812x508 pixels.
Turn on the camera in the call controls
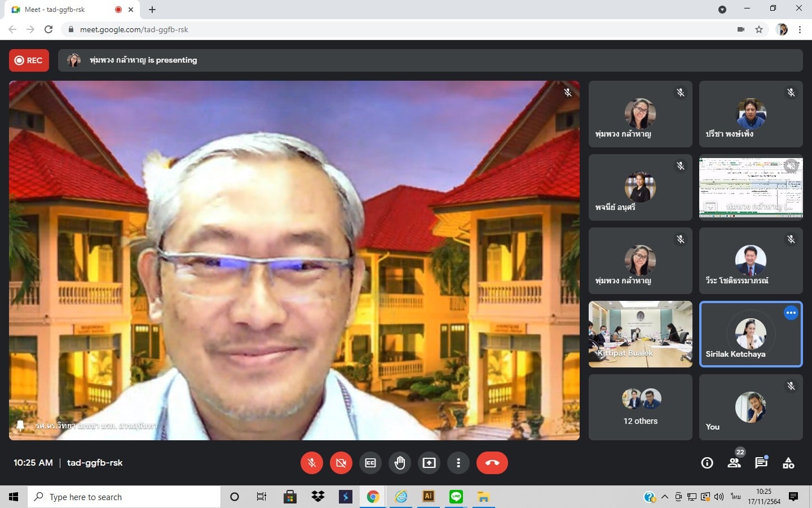tap(341, 463)
